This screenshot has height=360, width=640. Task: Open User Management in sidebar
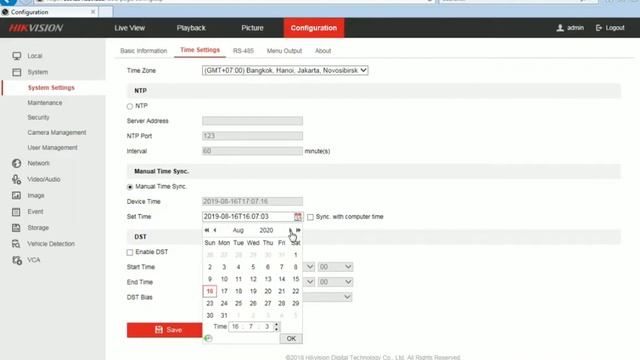click(x=52, y=148)
